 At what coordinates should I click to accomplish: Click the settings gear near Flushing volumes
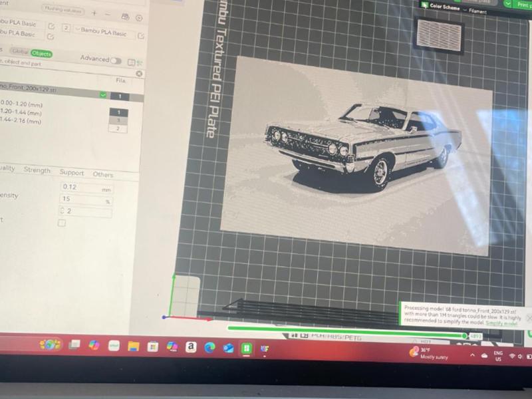pyautogui.click(x=139, y=18)
